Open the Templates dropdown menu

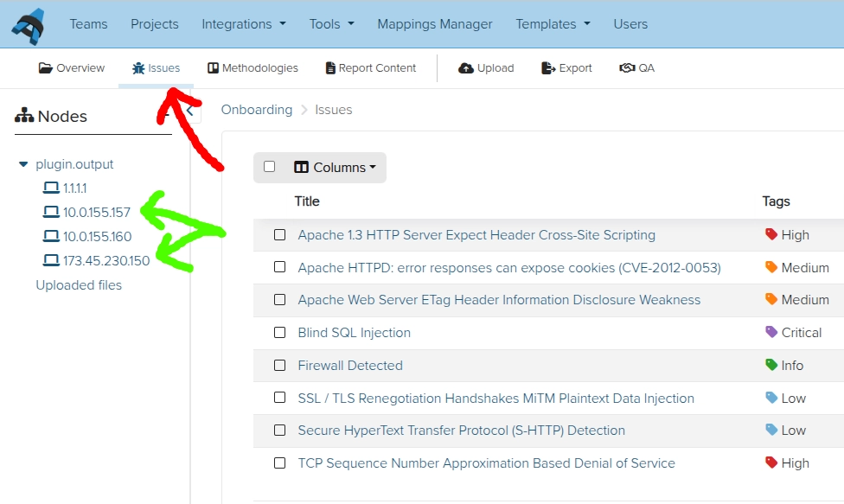click(553, 24)
